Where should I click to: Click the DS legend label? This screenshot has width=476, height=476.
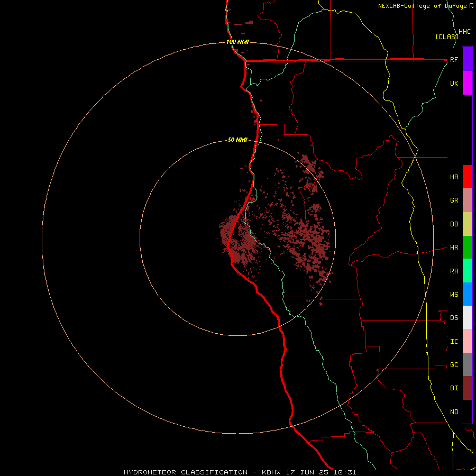(454, 317)
